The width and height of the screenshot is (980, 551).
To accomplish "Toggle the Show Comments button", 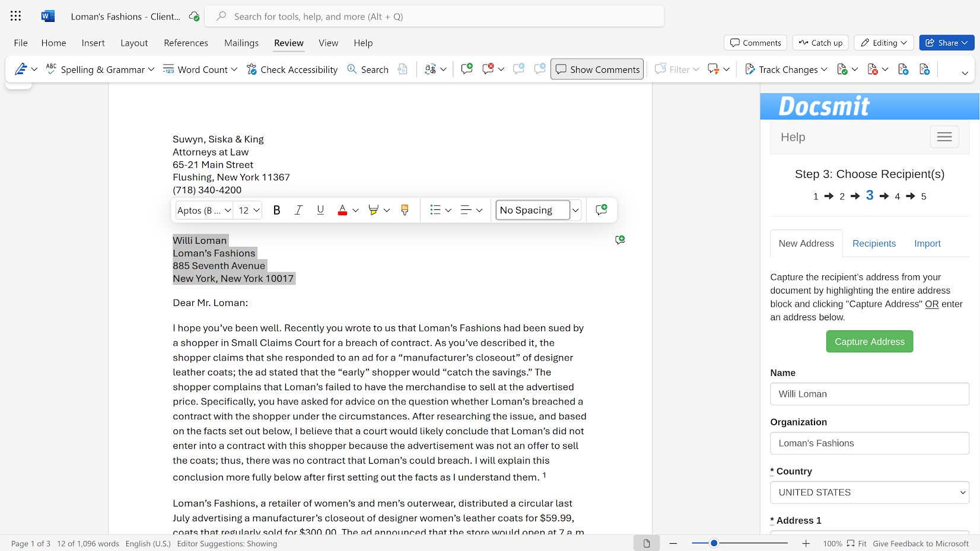I will pos(597,69).
